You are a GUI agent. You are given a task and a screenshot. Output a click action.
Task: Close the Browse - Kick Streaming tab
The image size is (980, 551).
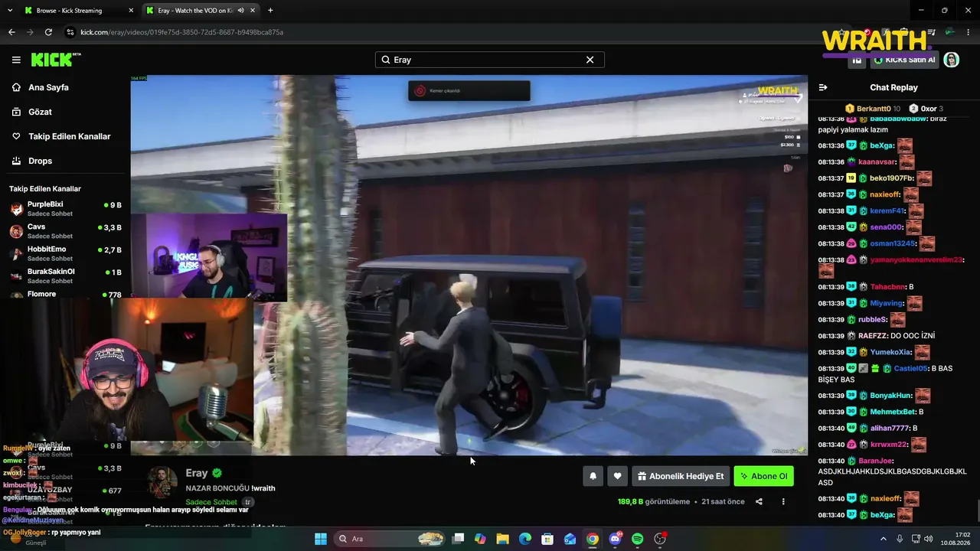click(x=131, y=11)
